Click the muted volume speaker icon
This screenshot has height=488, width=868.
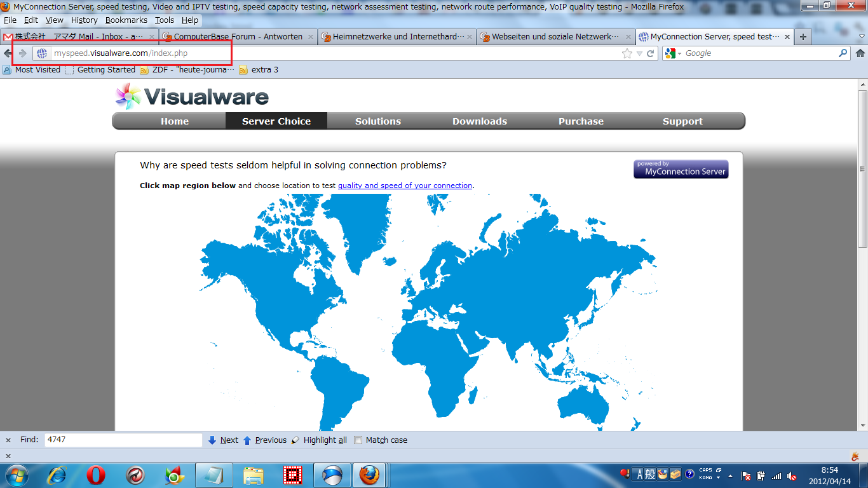tap(792, 475)
